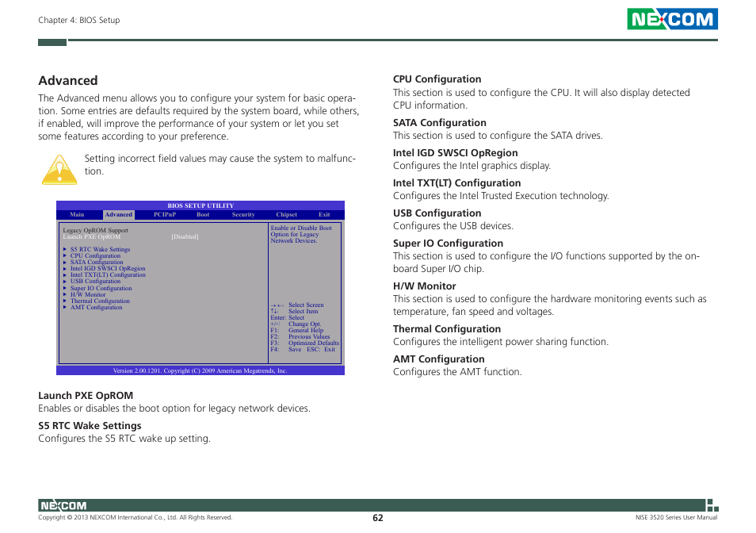Click the American Megatrends version line
The width and height of the screenshot is (756, 533).
[200, 370]
